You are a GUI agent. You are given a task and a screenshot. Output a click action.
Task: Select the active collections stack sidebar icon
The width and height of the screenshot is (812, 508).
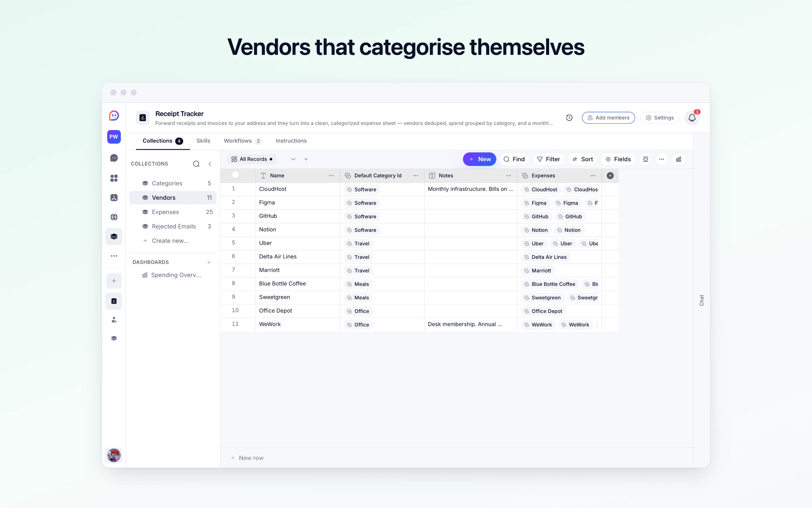(x=114, y=236)
